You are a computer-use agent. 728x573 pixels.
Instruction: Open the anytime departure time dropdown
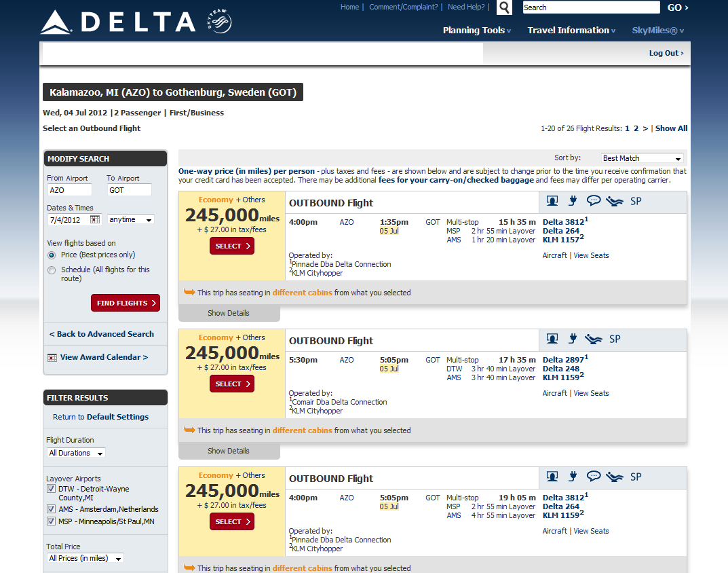pyautogui.click(x=130, y=219)
